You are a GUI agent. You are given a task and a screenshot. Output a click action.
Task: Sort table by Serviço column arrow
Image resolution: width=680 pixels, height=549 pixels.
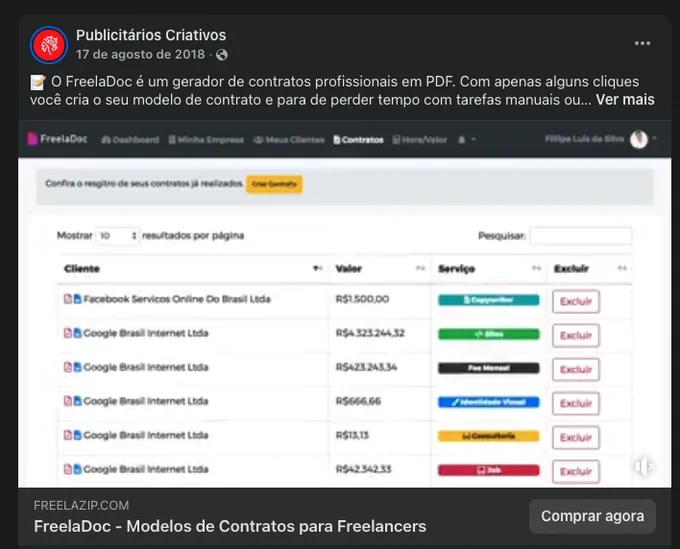click(536, 268)
